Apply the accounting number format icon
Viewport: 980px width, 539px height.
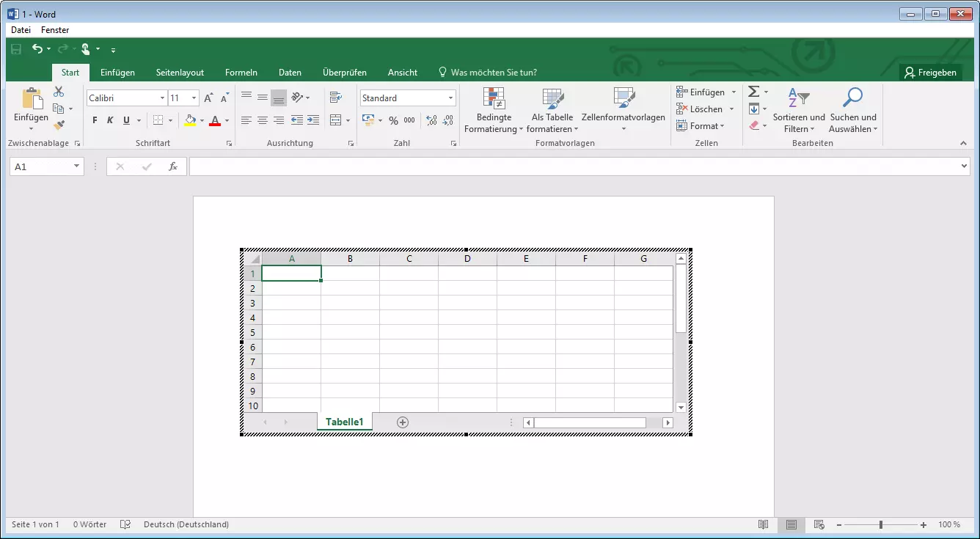coord(368,120)
